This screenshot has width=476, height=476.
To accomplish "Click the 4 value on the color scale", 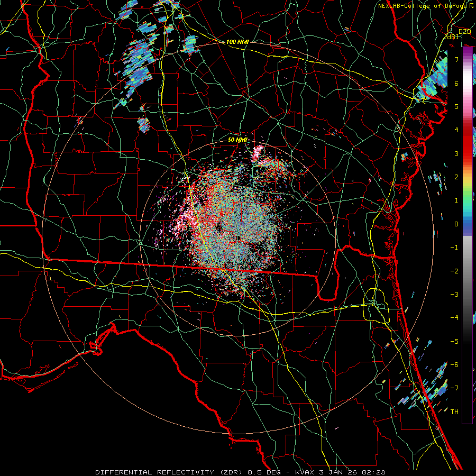I will 456,130.
